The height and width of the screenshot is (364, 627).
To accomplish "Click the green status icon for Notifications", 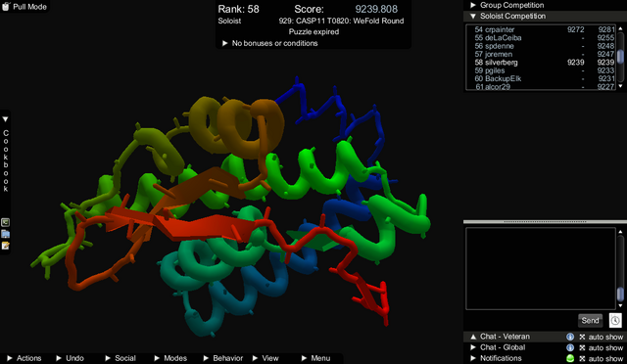I will click(x=570, y=358).
